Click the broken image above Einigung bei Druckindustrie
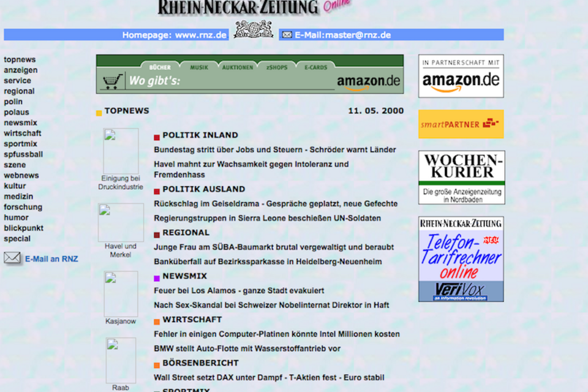588x392 pixels. point(121,151)
